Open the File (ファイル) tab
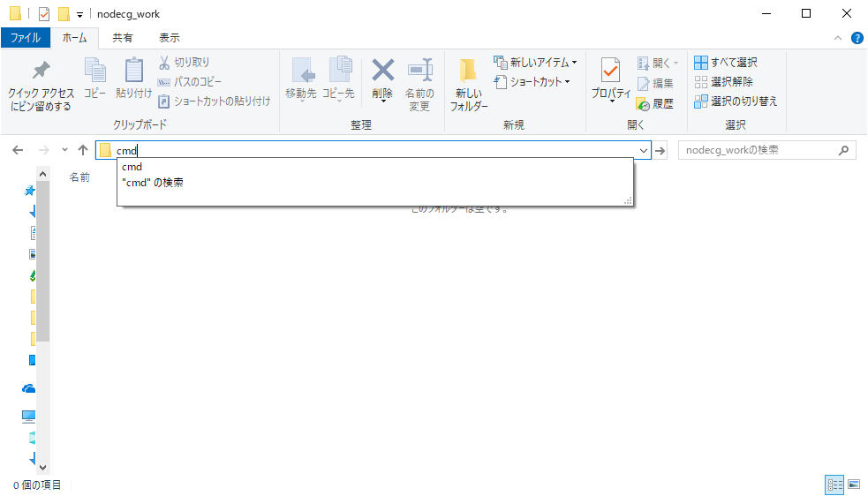This screenshot has width=868, height=496. [26, 38]
